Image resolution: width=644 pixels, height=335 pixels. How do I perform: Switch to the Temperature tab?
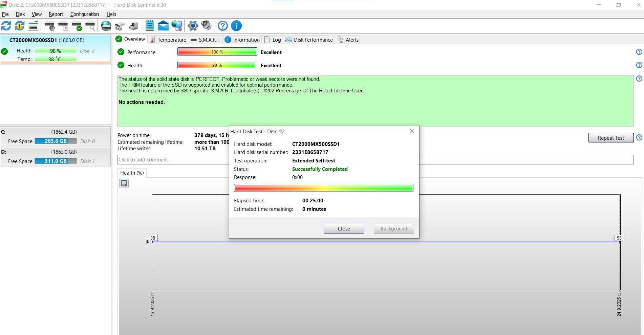(168, 40)
